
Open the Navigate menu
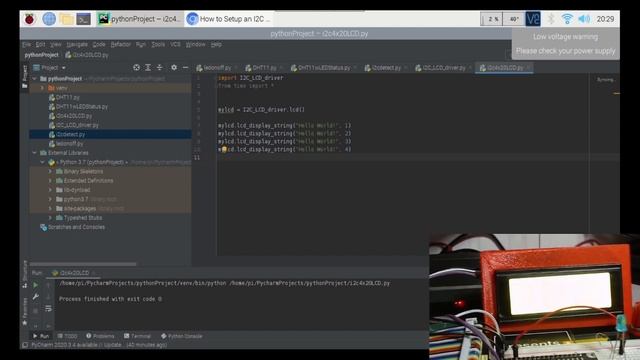tap(77, 44)
